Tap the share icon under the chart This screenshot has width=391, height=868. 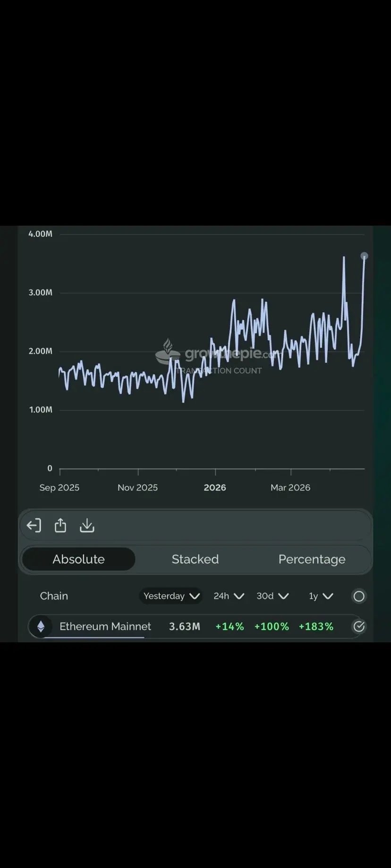tap(60, 526)
